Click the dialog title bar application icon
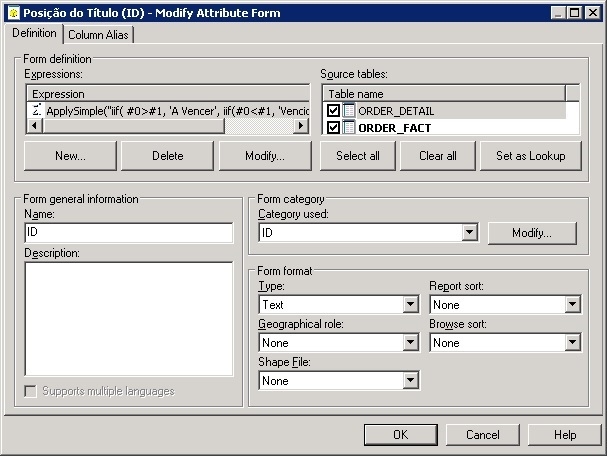Screen dimensions: 607x457 pyautogui.click(x=14, y=13)
